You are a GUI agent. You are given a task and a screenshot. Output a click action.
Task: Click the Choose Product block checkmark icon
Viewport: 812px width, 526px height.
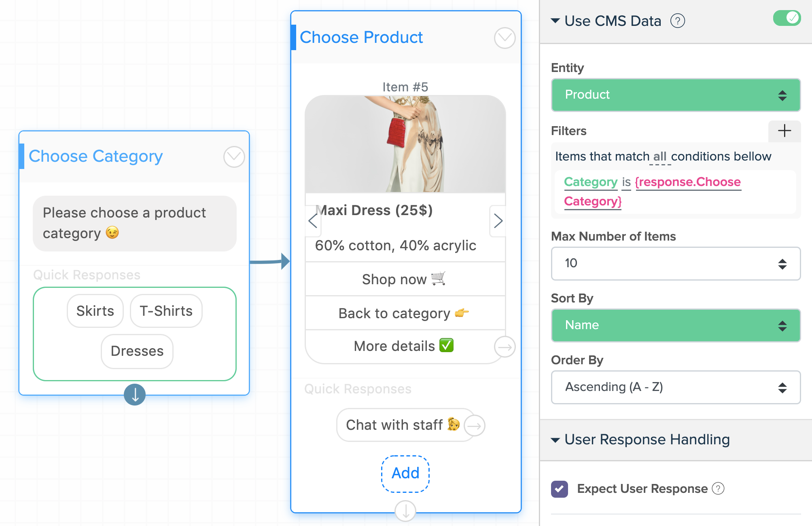click(x=505, y=38)
